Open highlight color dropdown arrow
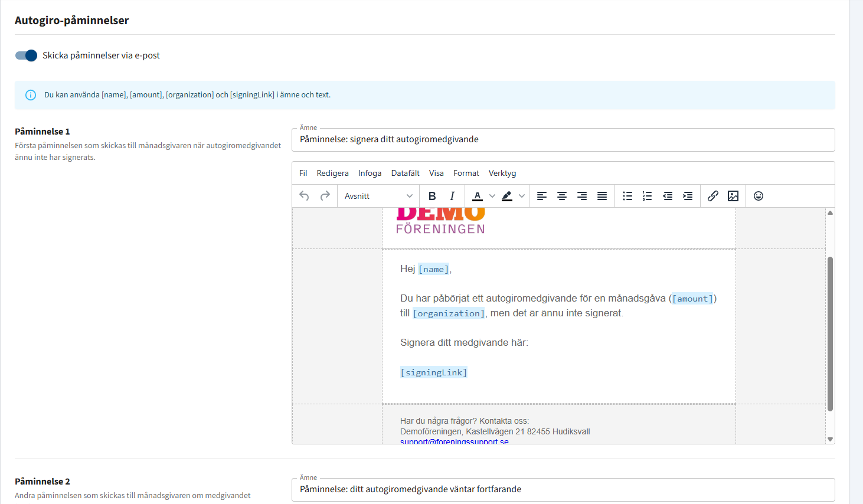 click(x=522, y=196)
